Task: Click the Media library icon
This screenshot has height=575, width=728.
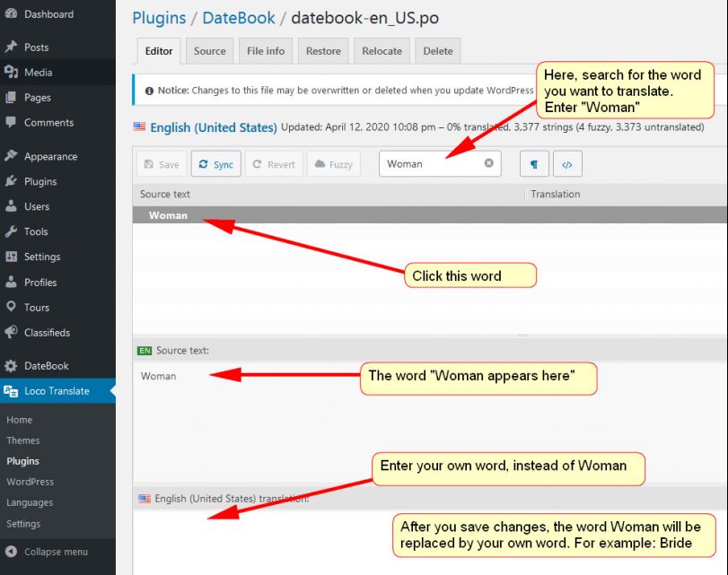Action: (x=11, y=72)
